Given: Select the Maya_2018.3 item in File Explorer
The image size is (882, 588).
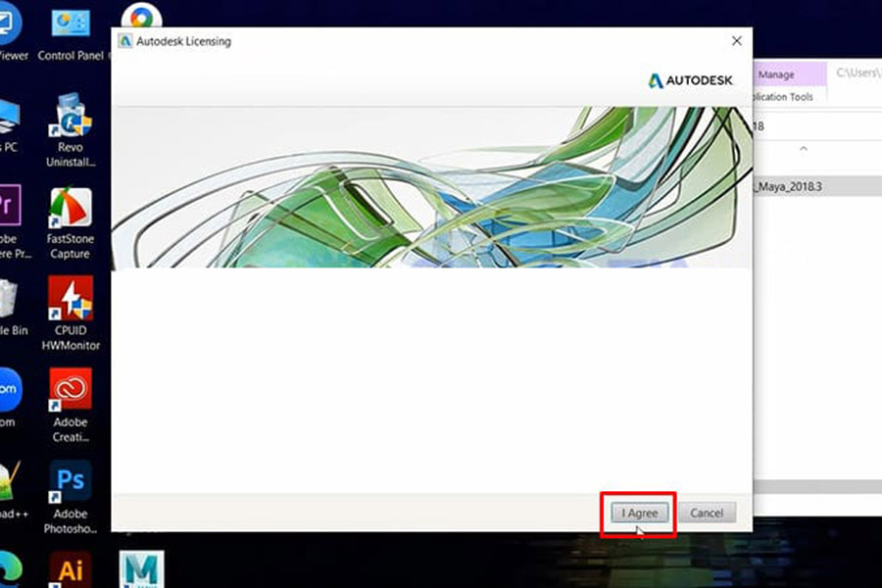Looking at the screenshot, I should click(817, 186).
